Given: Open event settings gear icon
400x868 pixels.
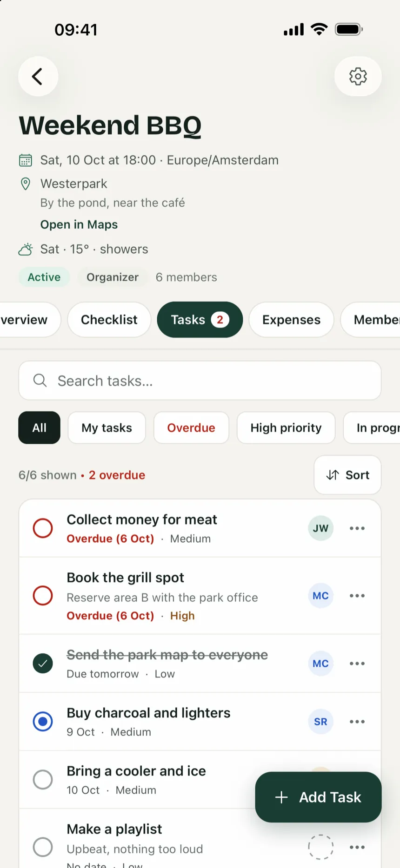Looking at the screenshot, I should (358, 76).
